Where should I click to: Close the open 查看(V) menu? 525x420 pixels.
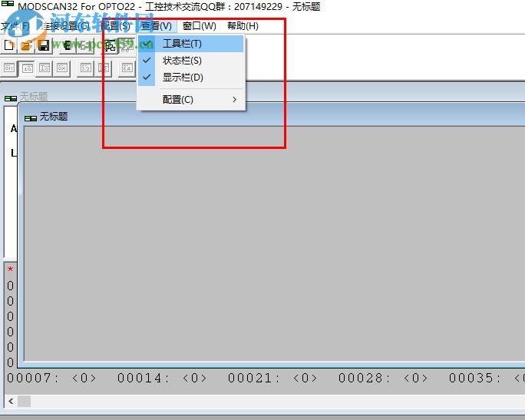pos(157,26)
